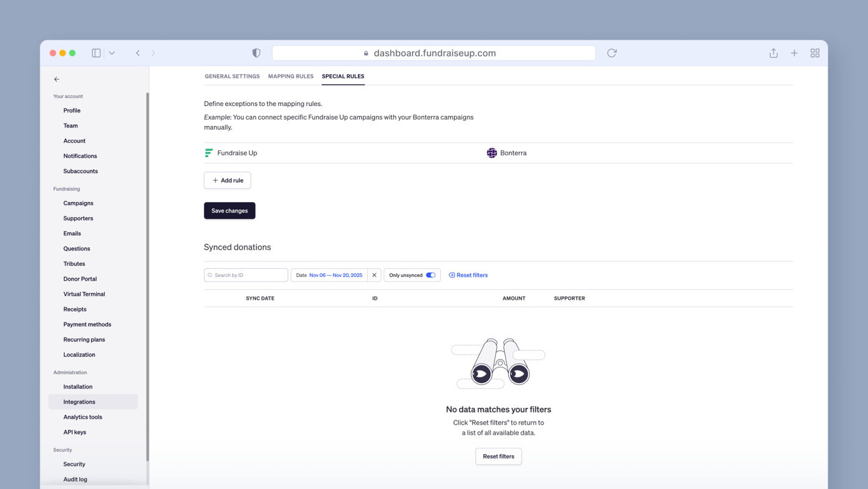The image size is (868, 489).
Task: Reload the page with the browser refresh icon
Action: tap(612, 53)
